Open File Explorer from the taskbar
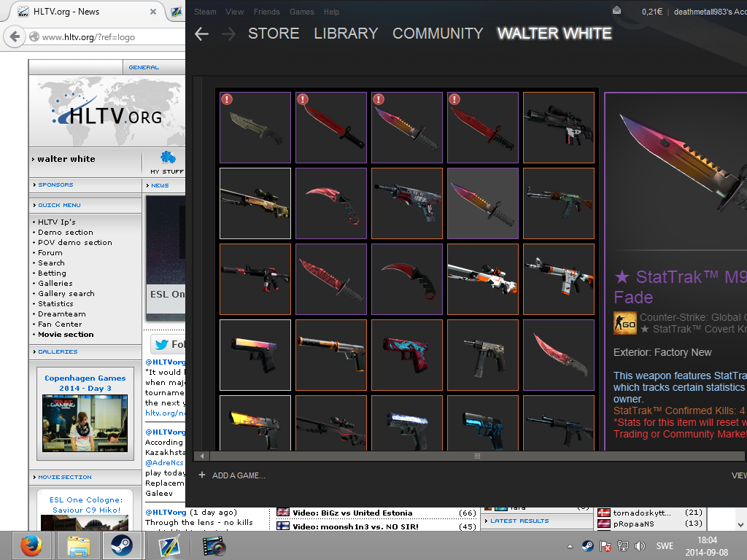This screenshot has height=560, width=747. click(x=79, y=546)
